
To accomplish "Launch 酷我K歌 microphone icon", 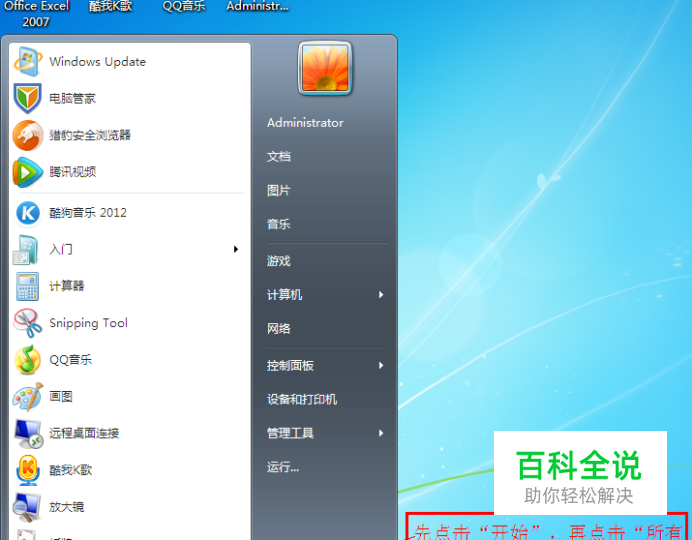I will pos(27,470).
